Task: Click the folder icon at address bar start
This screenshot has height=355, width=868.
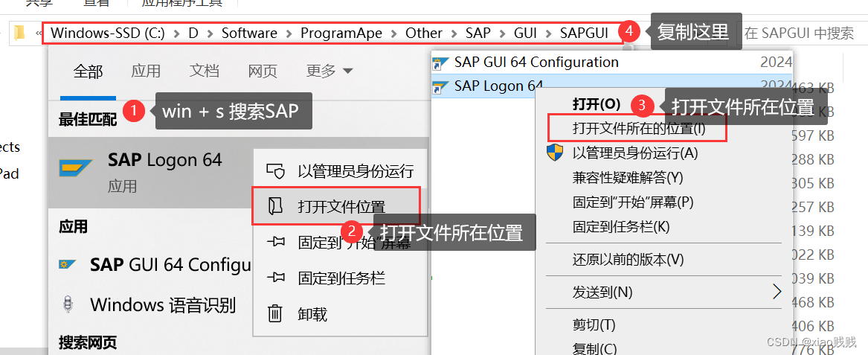Action: [x=20, y=33]
